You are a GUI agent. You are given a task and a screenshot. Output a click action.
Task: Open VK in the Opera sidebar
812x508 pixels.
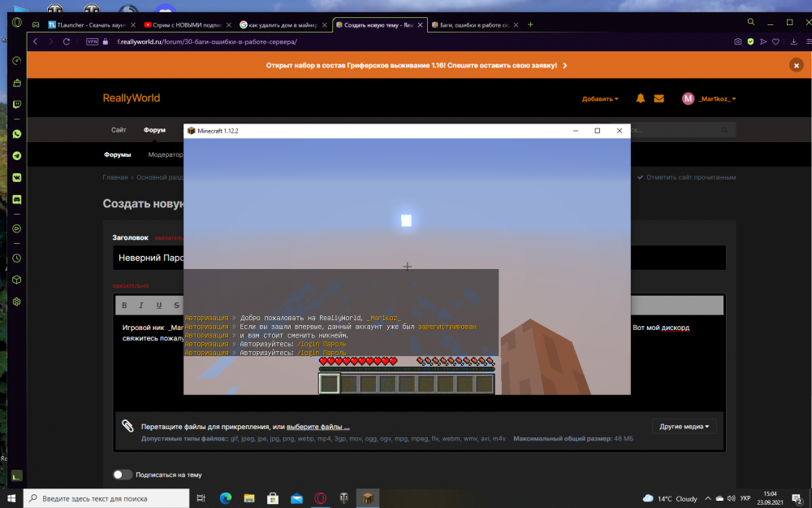[16, 177]
